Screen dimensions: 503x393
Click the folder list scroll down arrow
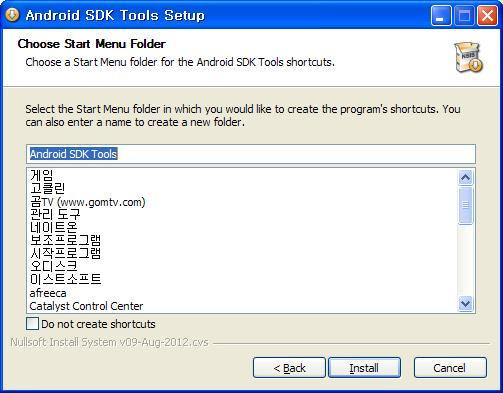point(465,303)
